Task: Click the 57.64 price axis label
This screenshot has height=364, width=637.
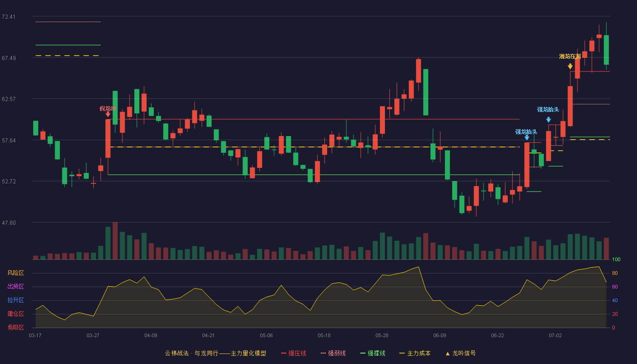Action: 9,141
